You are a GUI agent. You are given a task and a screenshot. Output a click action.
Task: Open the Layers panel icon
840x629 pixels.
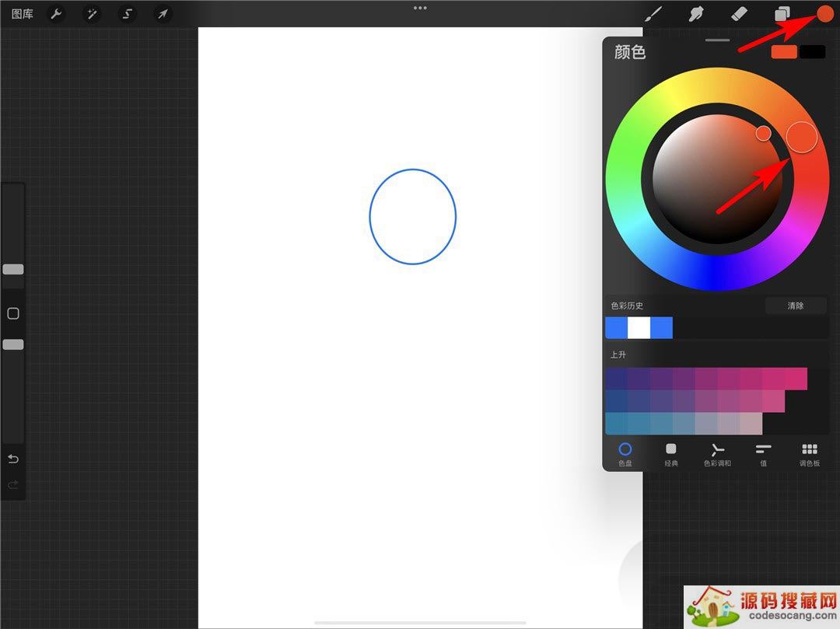[782, 14]
